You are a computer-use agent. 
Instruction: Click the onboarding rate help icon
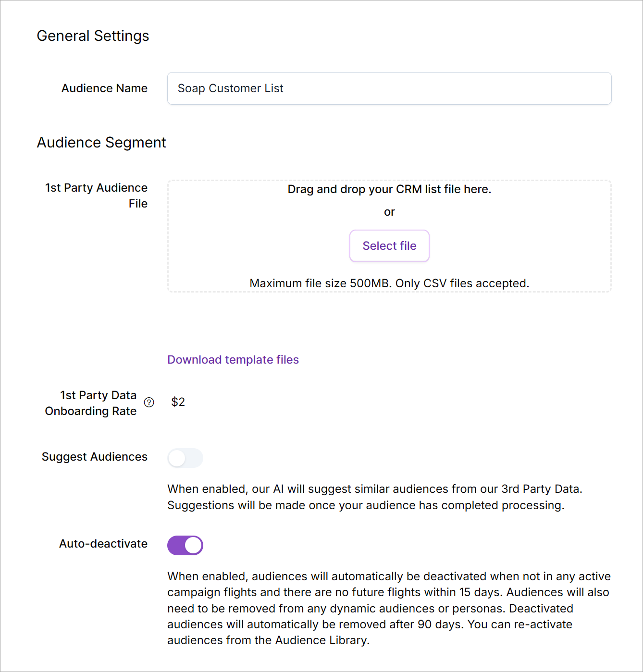(x=149, y=403)
